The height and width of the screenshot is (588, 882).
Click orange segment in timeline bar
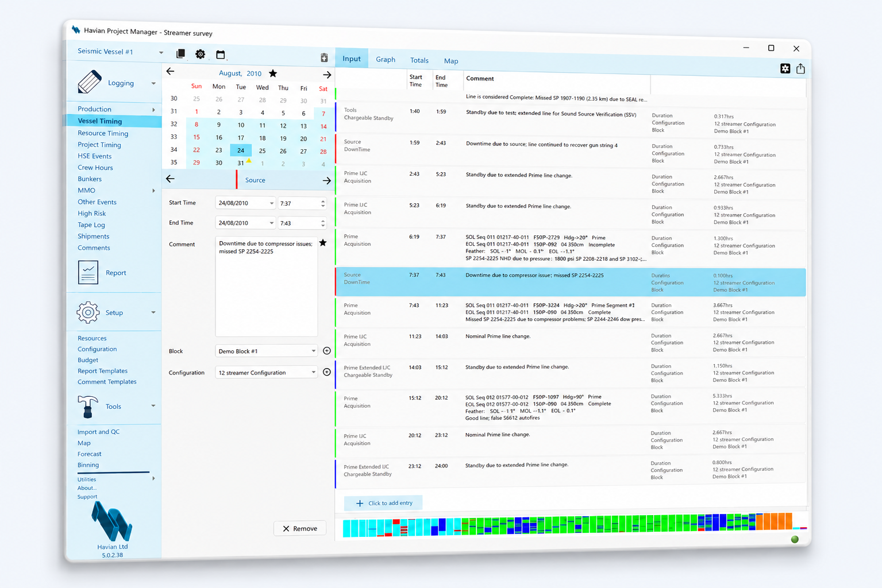tap(774, 521)
